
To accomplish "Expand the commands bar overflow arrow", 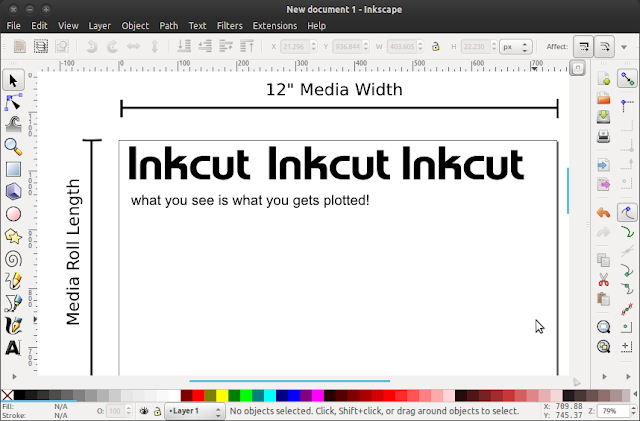I will coord(604,376).
